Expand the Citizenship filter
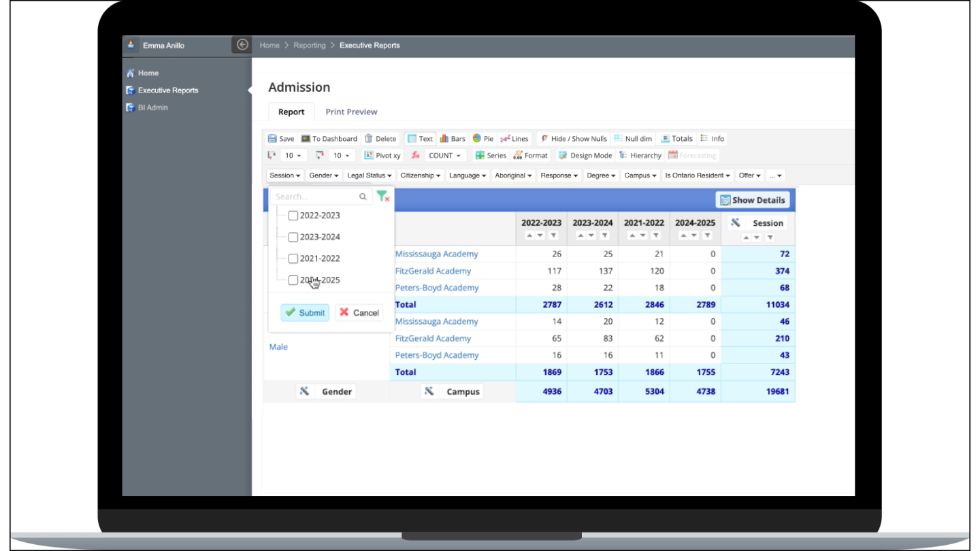The height and width of the screenshot is (551, 980). click(x=420, y=175)
